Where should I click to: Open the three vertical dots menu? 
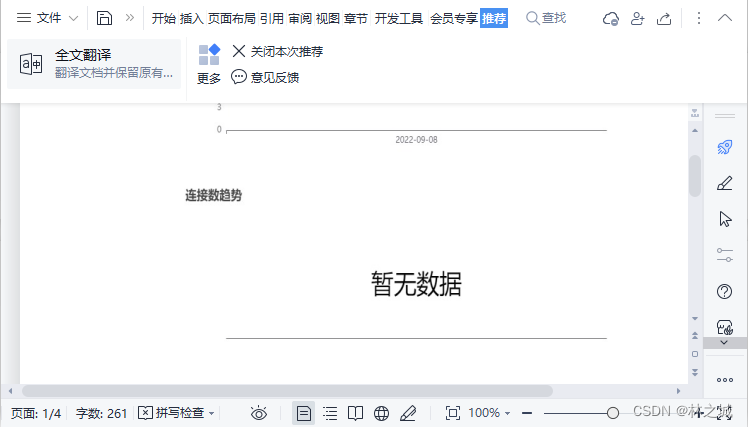tap(699, 18)
